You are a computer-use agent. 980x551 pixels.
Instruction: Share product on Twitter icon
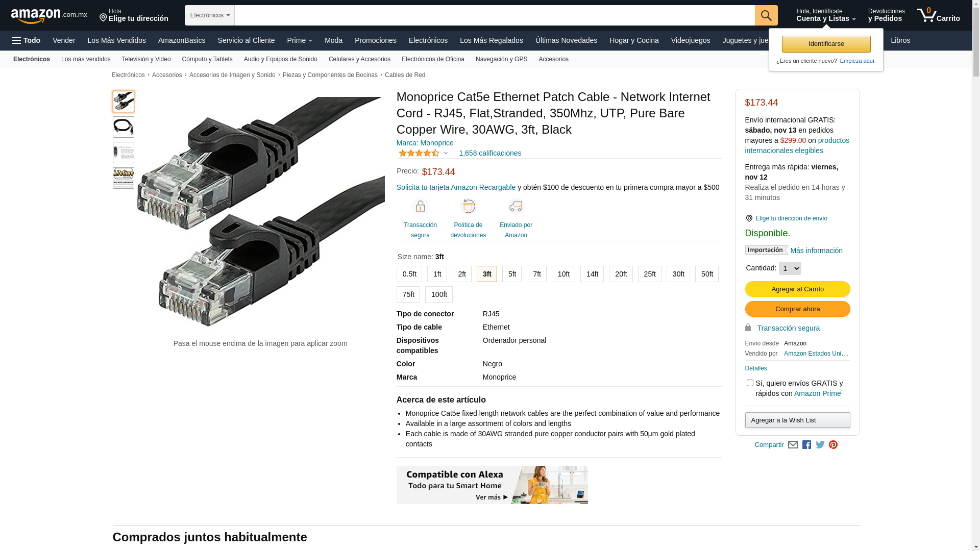click(820, 445)
